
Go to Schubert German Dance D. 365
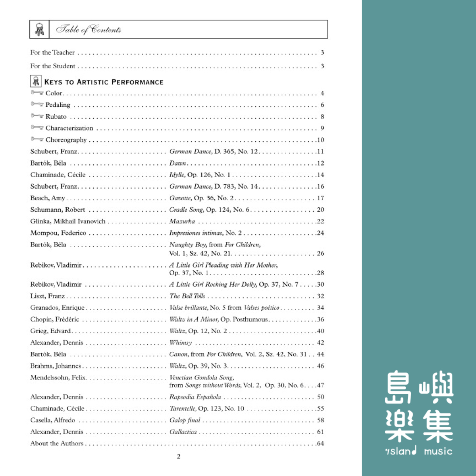(214, 151)
